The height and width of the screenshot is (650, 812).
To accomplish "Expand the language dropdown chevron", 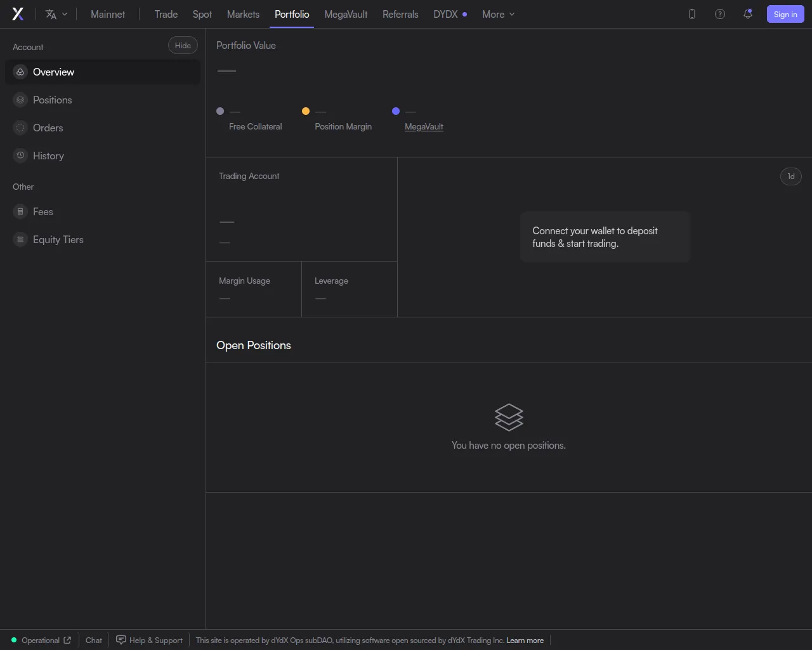I will click(x=65, y=14).
